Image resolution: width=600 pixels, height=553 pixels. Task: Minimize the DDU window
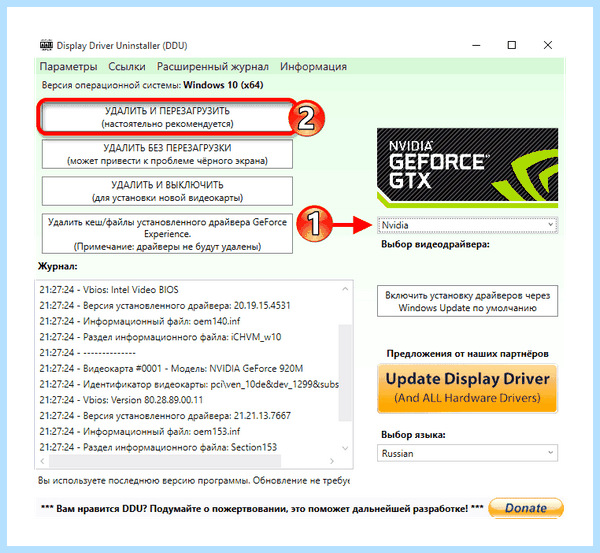476,45
